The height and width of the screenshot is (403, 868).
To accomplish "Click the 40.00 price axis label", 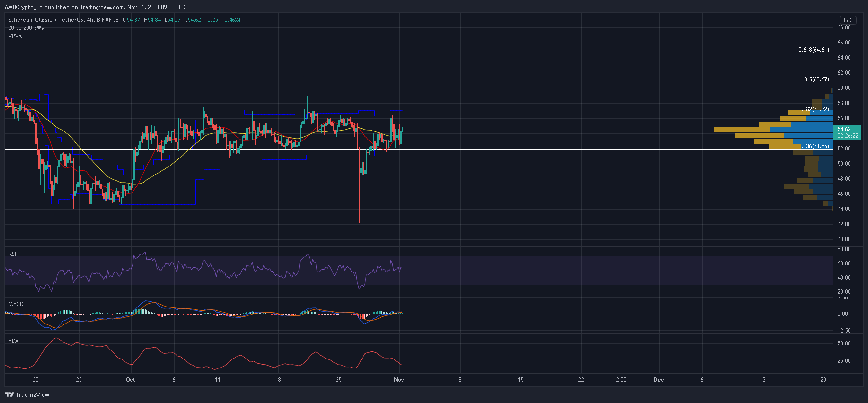I will pos(844,239).
